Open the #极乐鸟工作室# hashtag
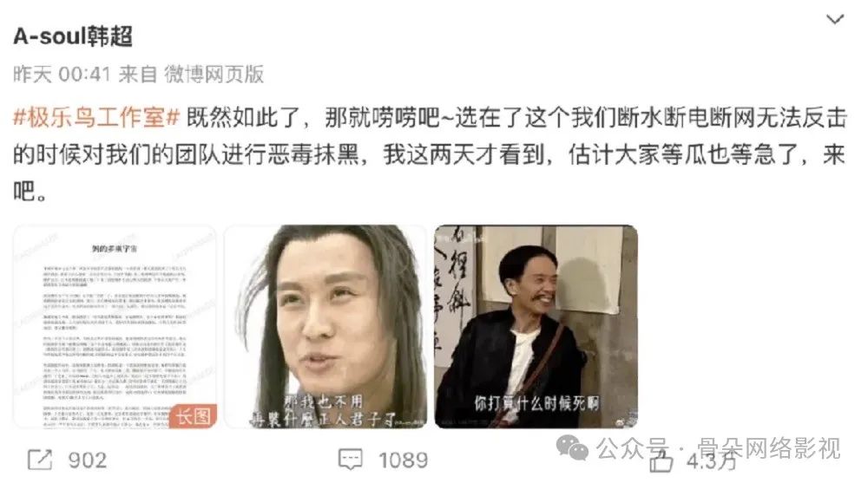Screen dimensions: 868x483 97,118
